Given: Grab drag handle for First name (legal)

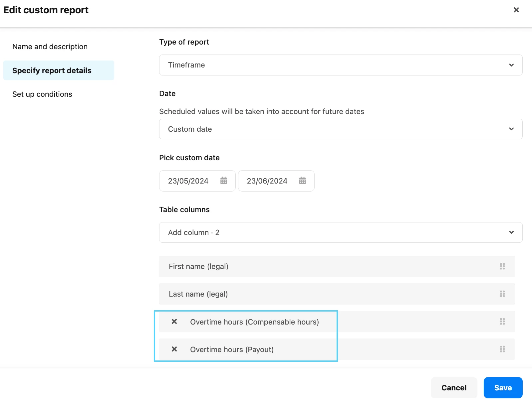Looking at the screenshot, I should pyautogui.click(x=502, y=266).
